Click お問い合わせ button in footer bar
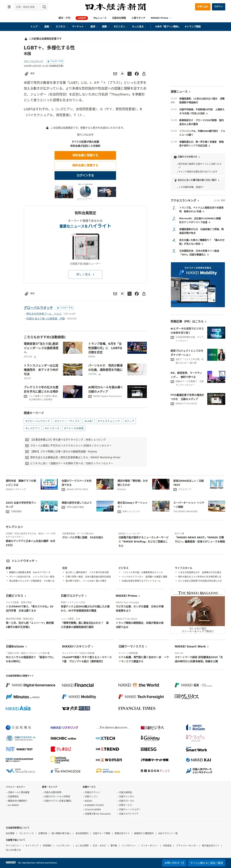Image resolution: width=231 pixels, height=868 pixels. coord(174,863)
